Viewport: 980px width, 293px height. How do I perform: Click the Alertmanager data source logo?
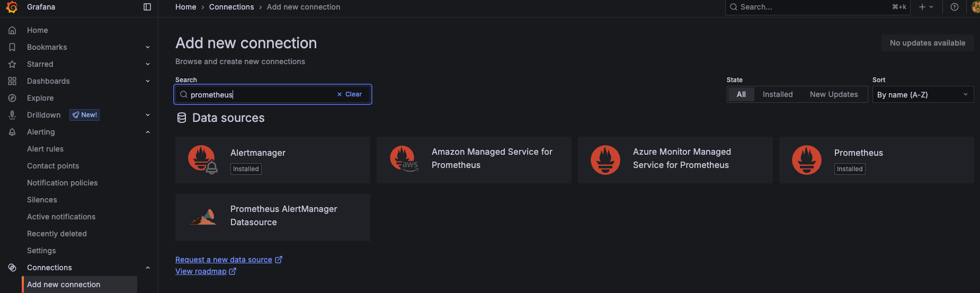(x=202, y=159)
